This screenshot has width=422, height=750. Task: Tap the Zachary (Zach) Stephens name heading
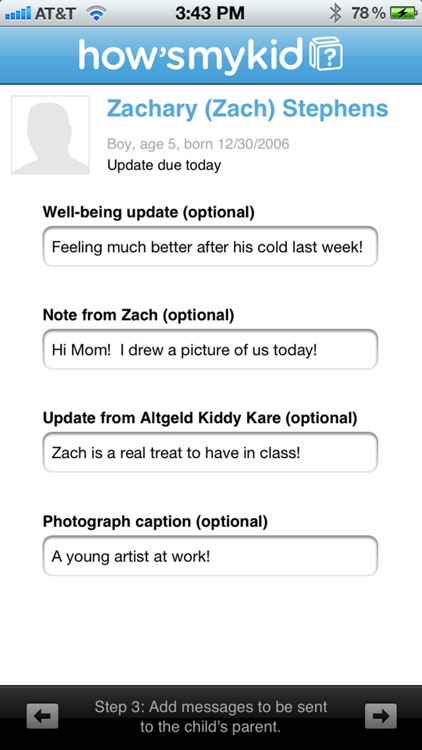(247, 109)
